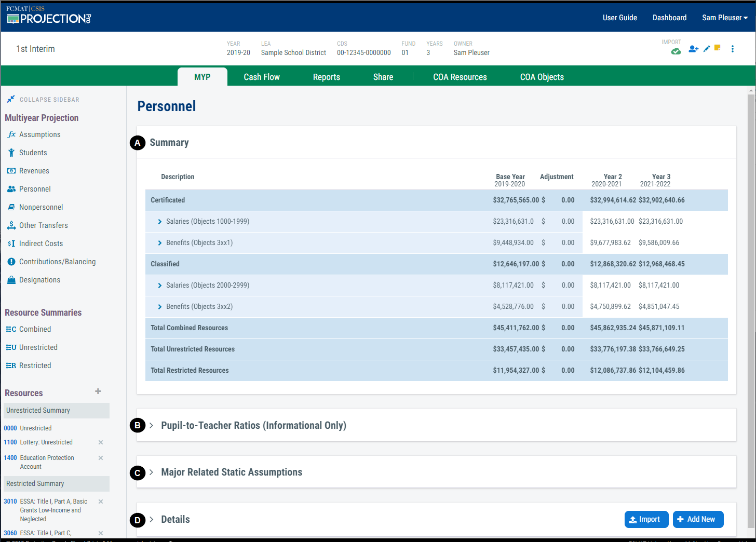Screen dimensions: 756x542
Task: Click the Total Restricted Resources row label
Action: [190, 371]
